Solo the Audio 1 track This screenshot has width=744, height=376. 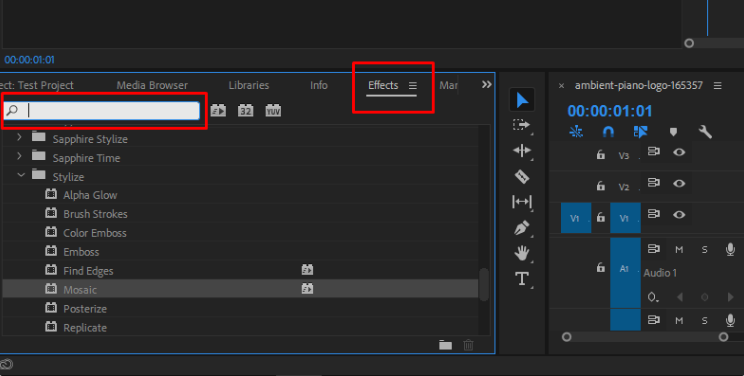pos(705,250)
